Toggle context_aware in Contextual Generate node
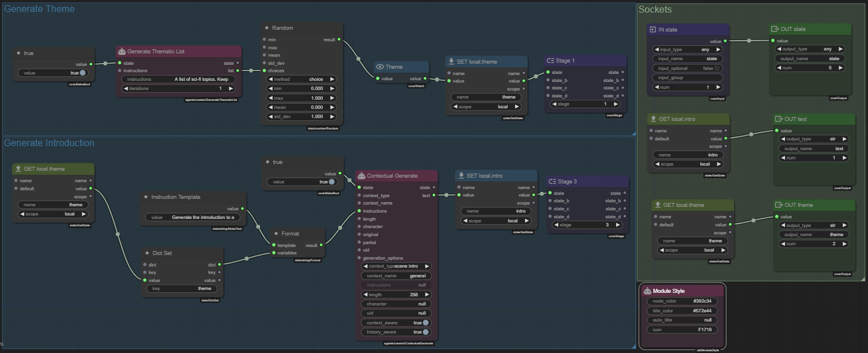The height and width of the screenshot is (353, 868). point(425,323)
